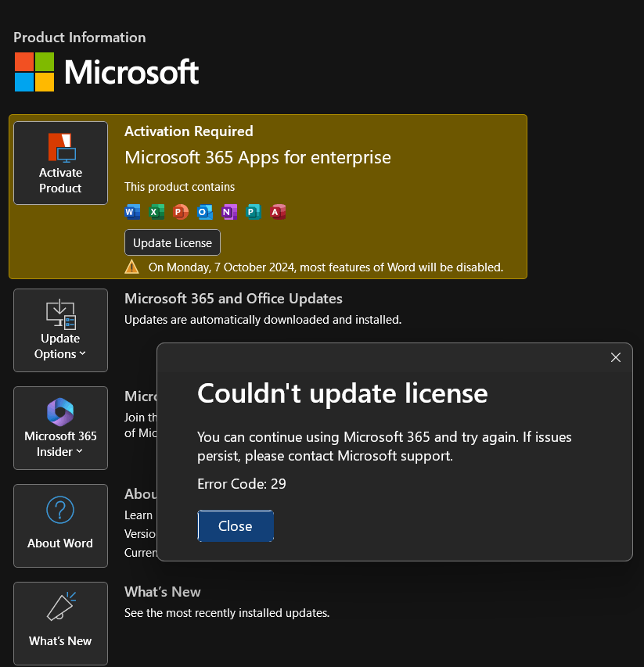Click 'See the most recently installed updates' text
Viewport: 644px width, 667px height.
227,613
